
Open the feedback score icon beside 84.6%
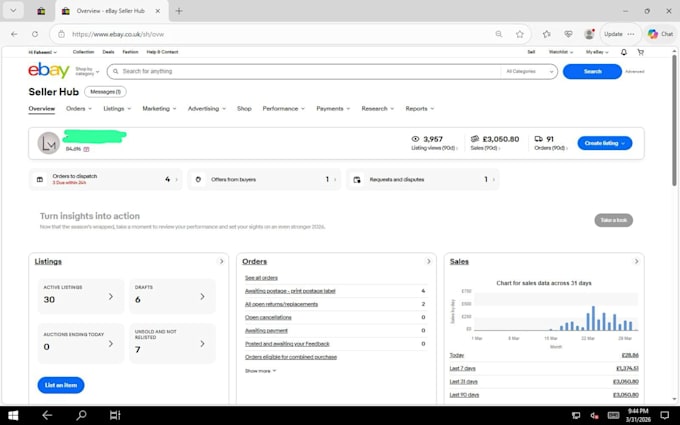click(x=86, y=149)
